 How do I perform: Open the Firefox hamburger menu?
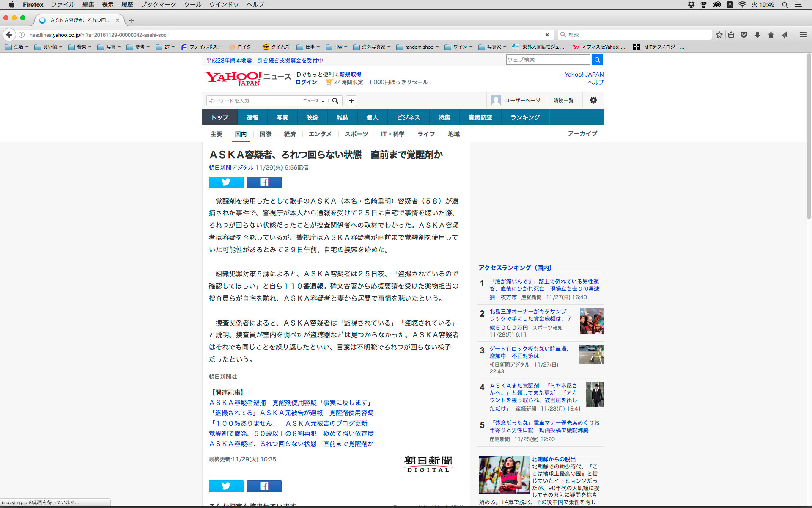click(803, 35)
